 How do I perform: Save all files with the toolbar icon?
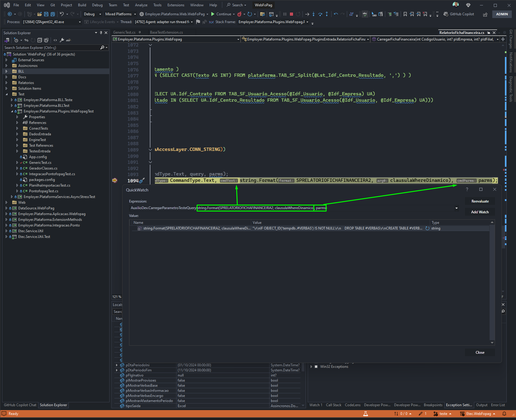click(53, 14)
